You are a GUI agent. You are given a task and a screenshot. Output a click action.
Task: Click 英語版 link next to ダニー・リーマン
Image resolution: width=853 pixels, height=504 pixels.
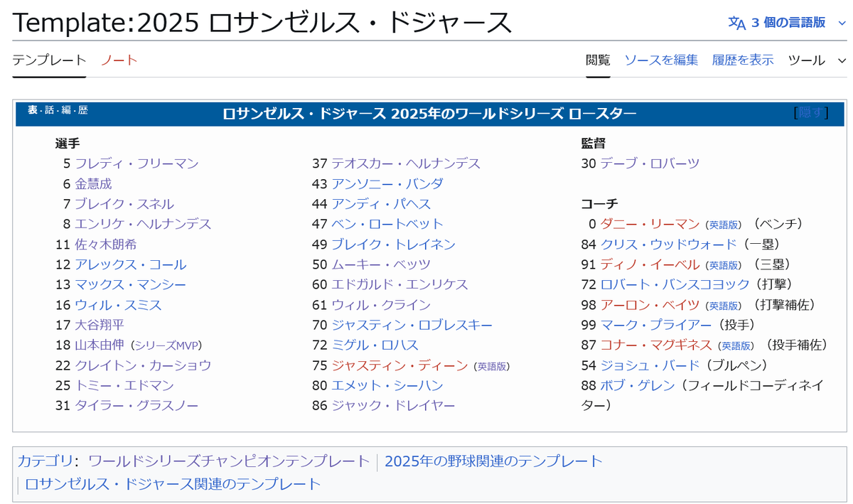coord(724,225)
